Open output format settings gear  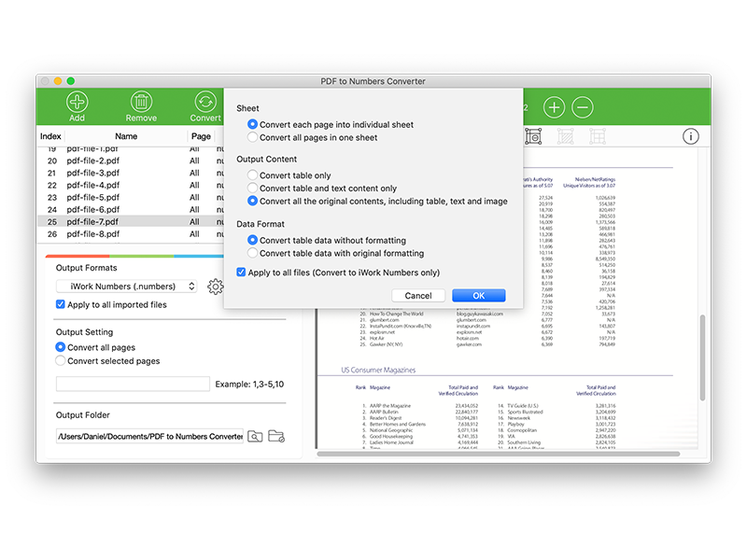[216, 287]
